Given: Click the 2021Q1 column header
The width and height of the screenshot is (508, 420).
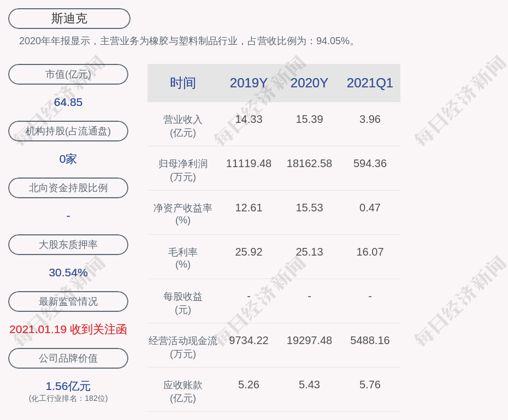Looking at the screenshot, I should pos(370,83).
